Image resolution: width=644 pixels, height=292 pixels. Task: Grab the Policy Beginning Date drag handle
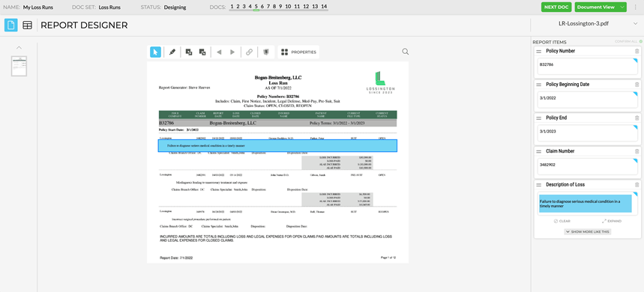(x=538, y=85)
